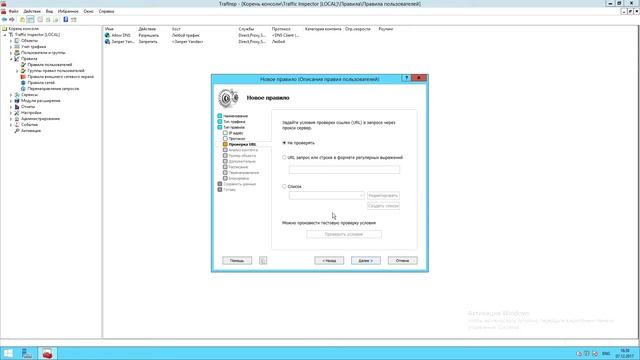The height and width of the screenshot is (360, 640).
Task: Click the "Тип трафика" wizard step box
Action: [x=220, y=122]
